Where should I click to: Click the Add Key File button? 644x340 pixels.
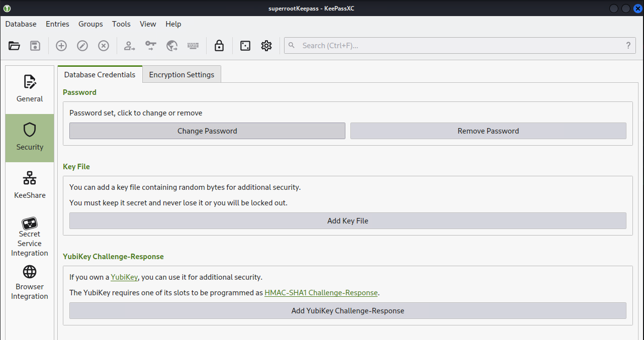click(x=348, y=221)
